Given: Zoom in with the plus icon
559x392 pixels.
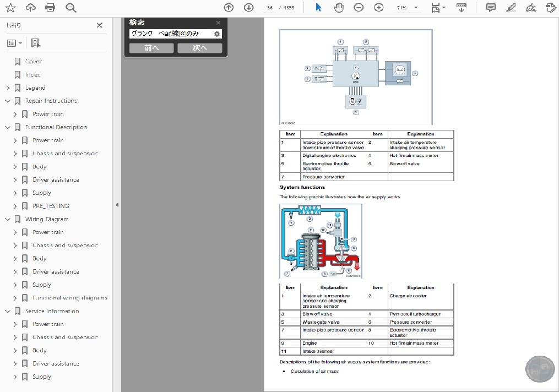Looking at the screenshot, I should 378,8.
